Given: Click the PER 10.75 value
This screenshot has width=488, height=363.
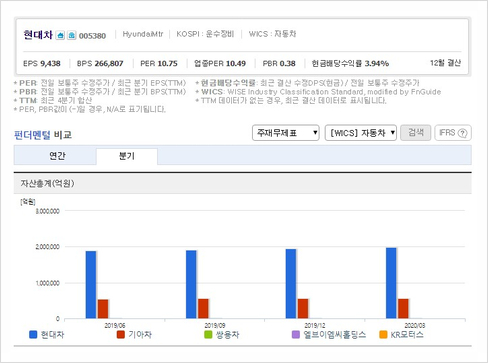Looking at the screenshot, I should tap(159, 63).
